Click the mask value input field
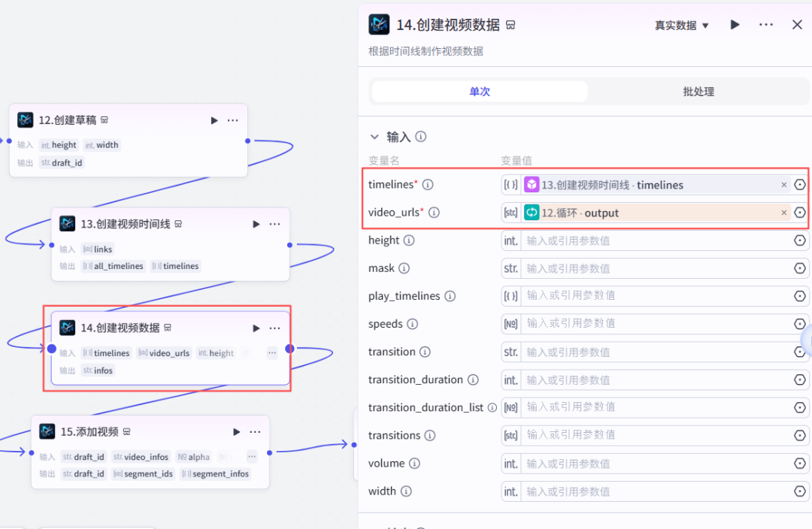Viewport: 812px width, 529px height. (656, 269)
